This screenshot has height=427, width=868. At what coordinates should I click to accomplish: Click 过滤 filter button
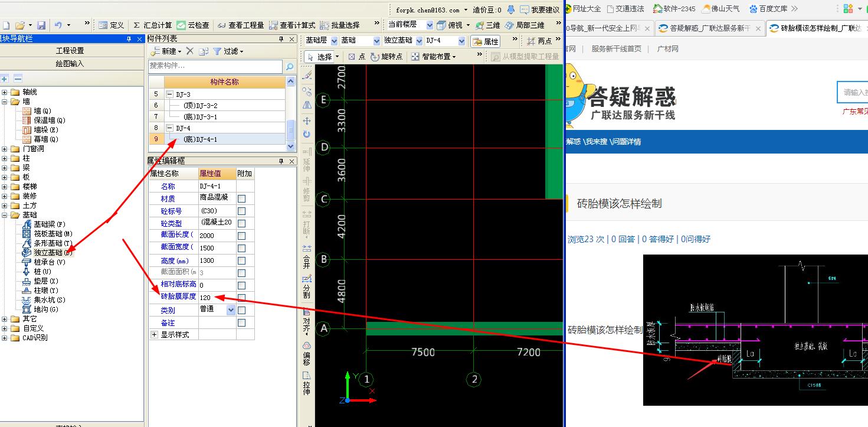(228, 51)
